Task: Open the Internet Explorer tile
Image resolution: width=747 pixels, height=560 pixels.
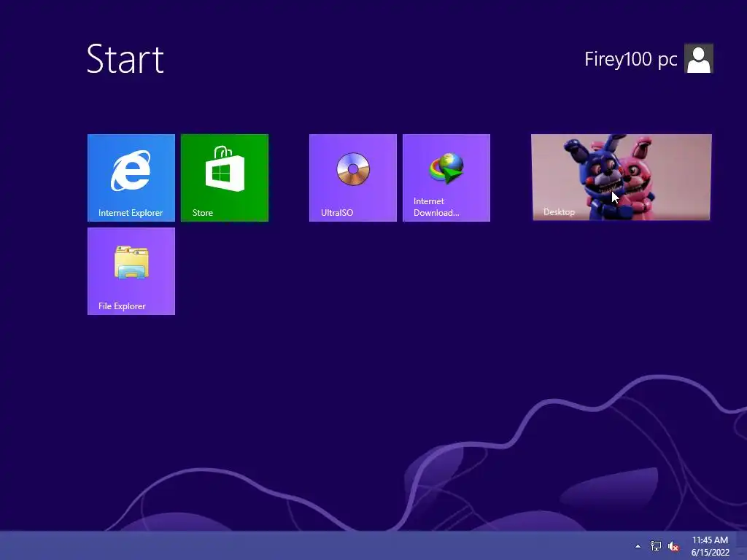Action: pyautogui.click(x=131, y=178)
